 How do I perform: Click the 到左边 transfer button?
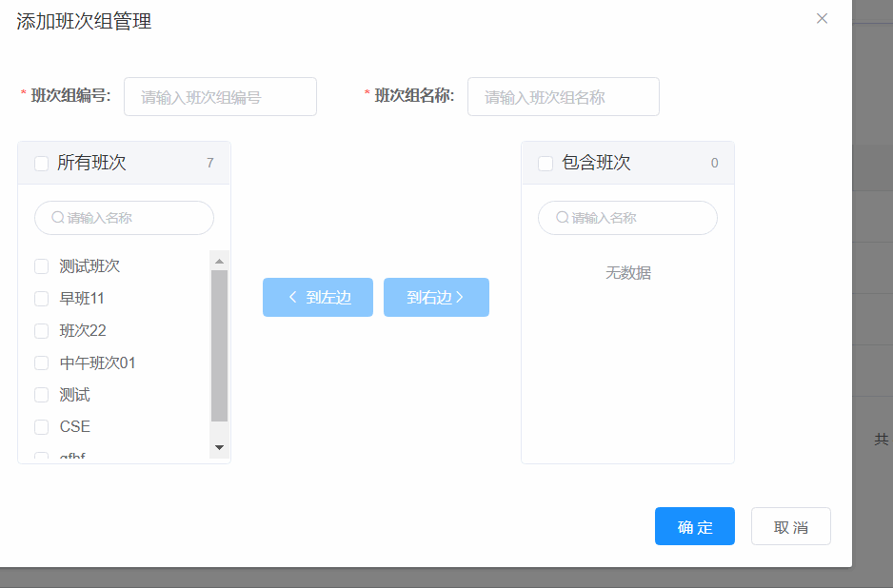[317, 297]
